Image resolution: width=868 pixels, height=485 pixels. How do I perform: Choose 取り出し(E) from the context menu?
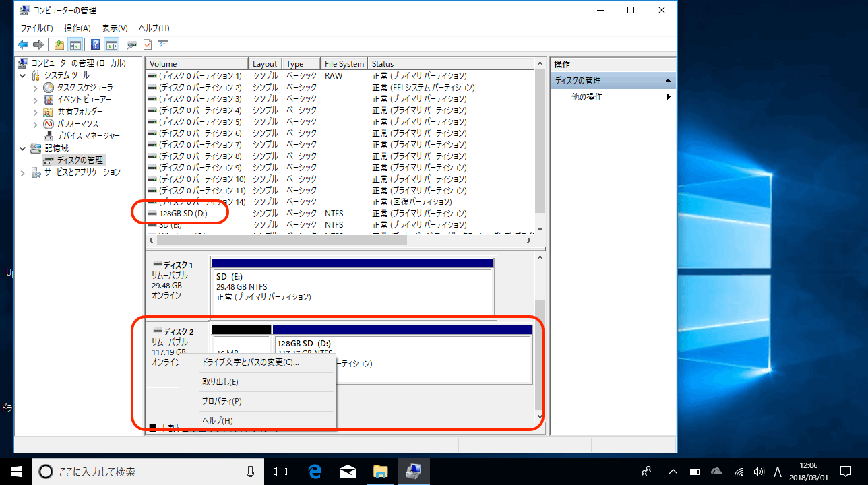pyautogui.click(x=220, y=382)
